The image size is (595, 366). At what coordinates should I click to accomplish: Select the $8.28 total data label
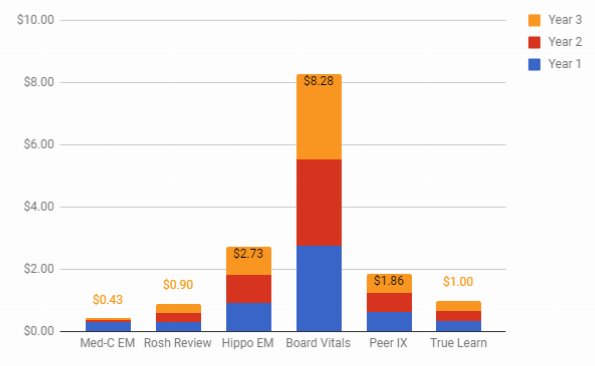319,81
